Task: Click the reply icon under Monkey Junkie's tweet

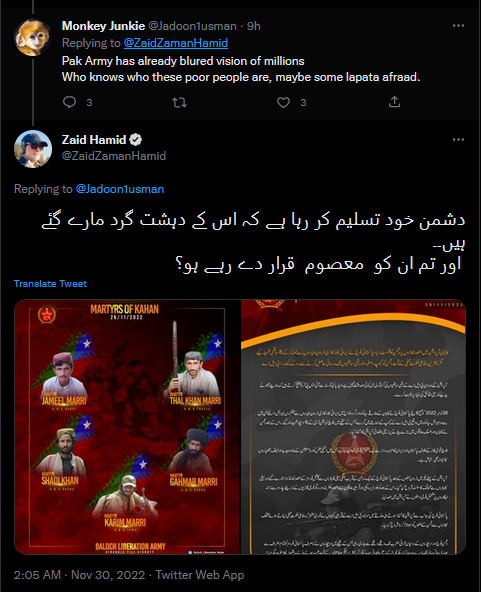Action: 69,102
